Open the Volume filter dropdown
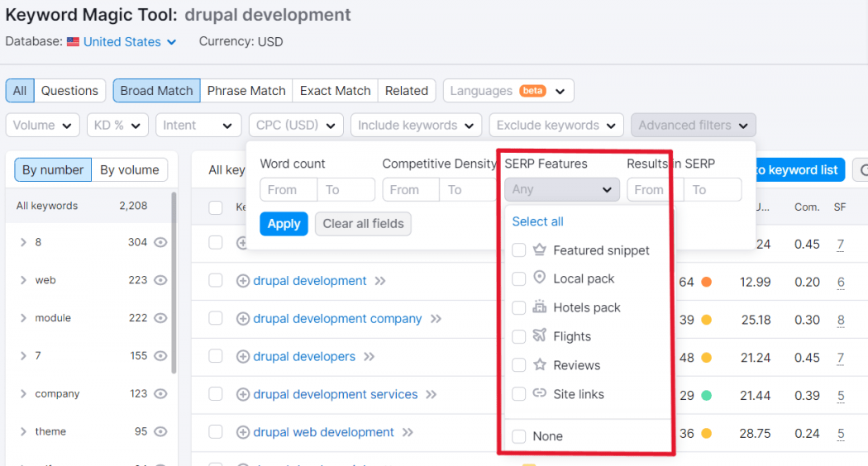Image resolution: width=868 pixels, height=466 pixels. point(43,125)
